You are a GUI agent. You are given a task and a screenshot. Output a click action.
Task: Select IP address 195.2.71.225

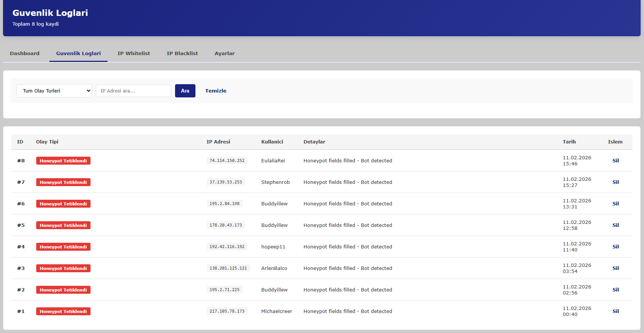[224, 290]
